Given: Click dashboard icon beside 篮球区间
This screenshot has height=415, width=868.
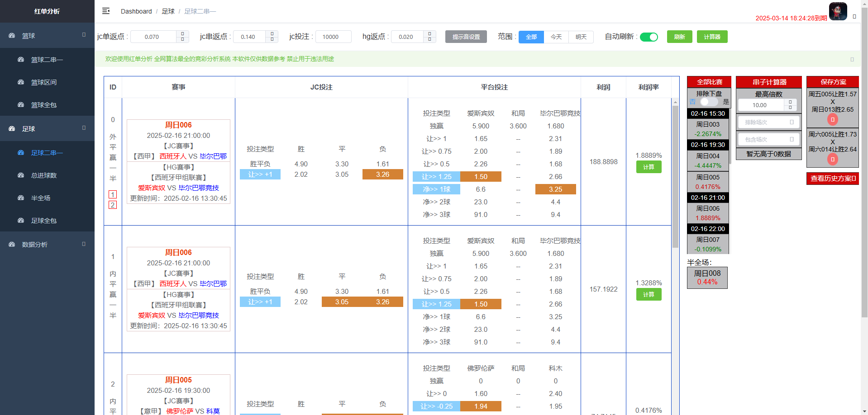Looking at the screenshot, I should 21,82.
